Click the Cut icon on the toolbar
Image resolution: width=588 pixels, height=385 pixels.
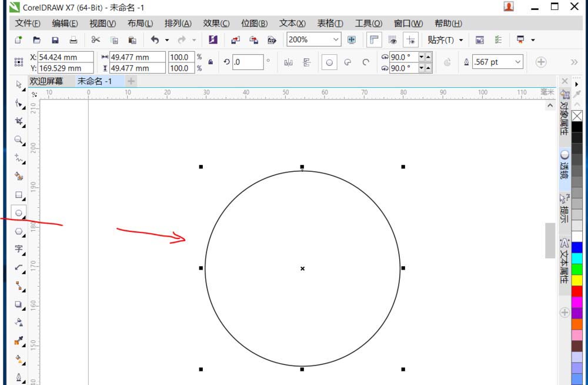[95, 39]
